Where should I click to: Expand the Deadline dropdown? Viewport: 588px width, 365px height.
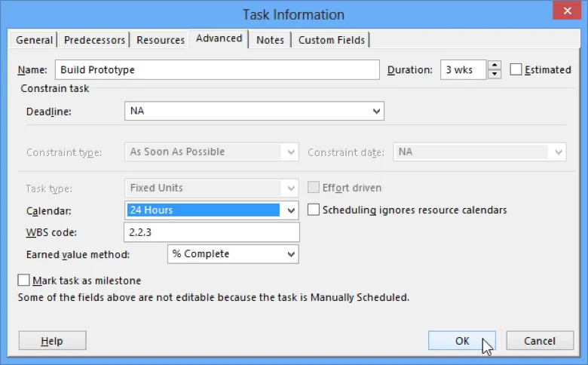376,112
